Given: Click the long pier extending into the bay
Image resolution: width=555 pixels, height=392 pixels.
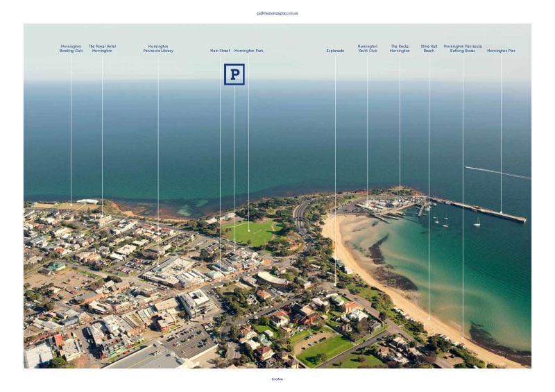Looking at the screenshot, I should [x=486, y=210].
